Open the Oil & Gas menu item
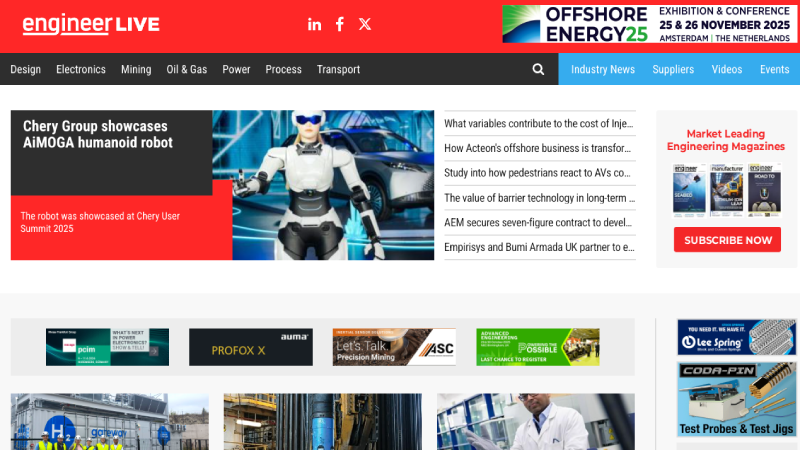Image resolution: width=800 pixels, height=450 pixels. click(x=187, y=69)
